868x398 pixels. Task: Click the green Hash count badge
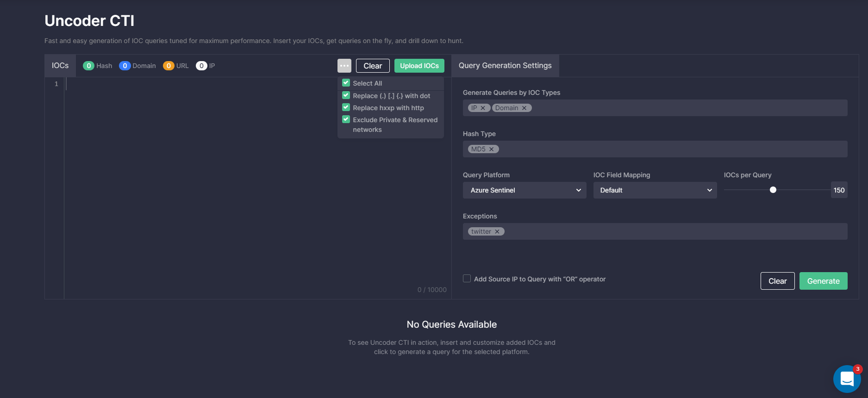[88, 66]
